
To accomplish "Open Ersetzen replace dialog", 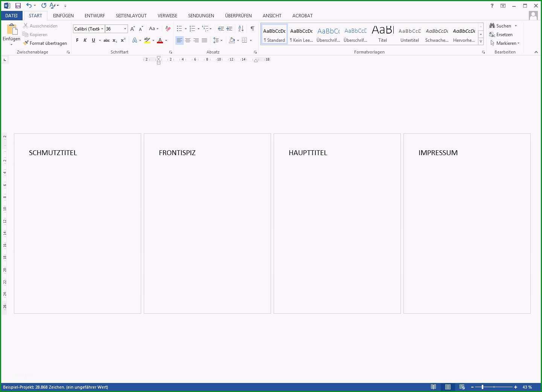I will click(501, 34).
